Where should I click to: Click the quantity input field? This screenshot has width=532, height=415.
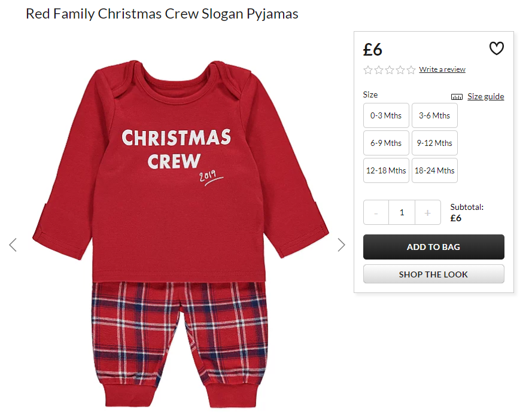(x=402, y=213)
